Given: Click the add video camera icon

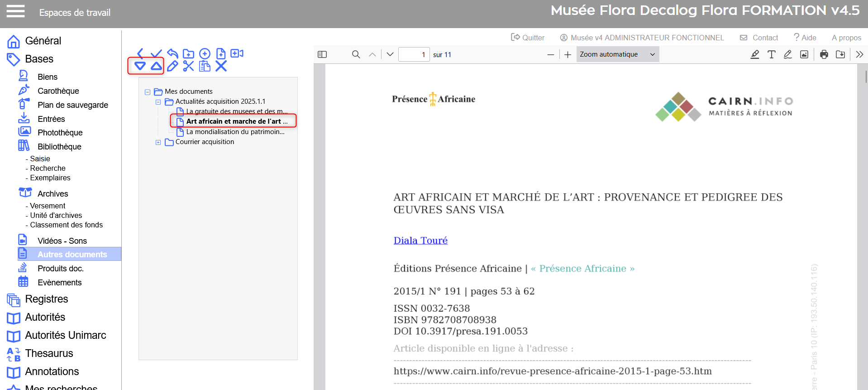Looking at the screenshot, I should (237, 53).
